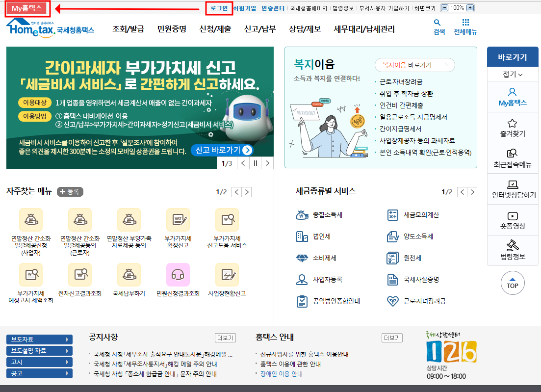Collapse the 바로가기 panel using 접기

coord(512,74)
